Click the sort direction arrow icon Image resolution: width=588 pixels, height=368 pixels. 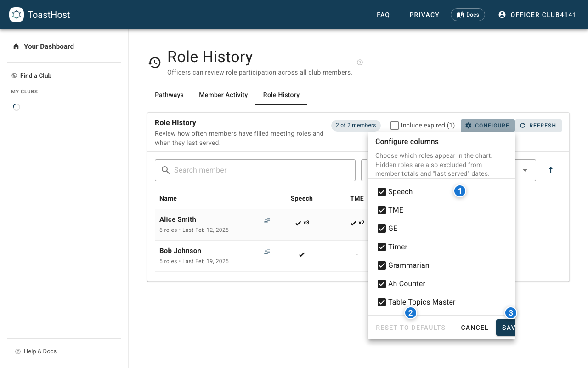click(x=551, y=170)
